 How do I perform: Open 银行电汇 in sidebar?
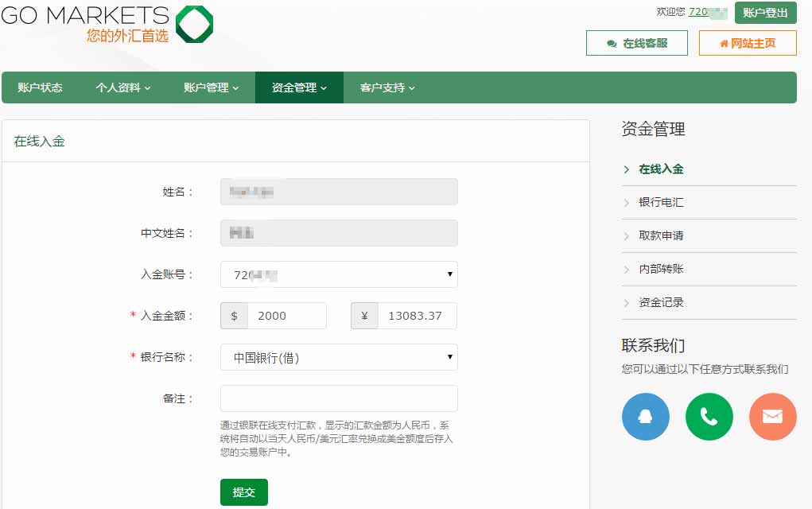[661, 202]
